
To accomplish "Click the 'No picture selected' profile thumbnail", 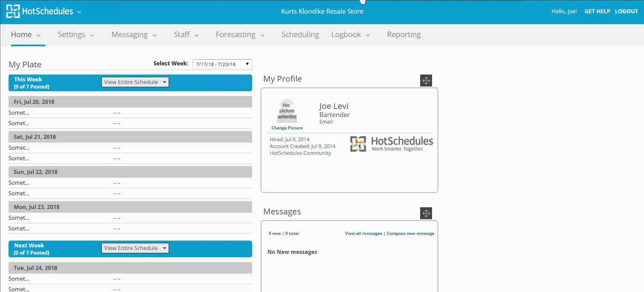I will coord(287,111).
